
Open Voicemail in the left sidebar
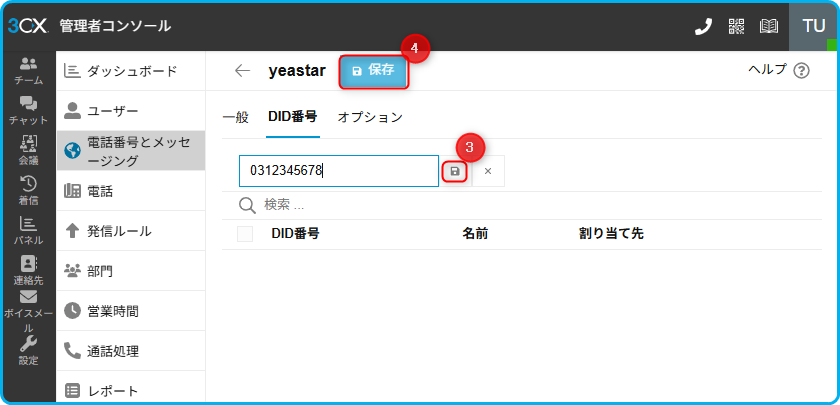[x=28, y=305]
